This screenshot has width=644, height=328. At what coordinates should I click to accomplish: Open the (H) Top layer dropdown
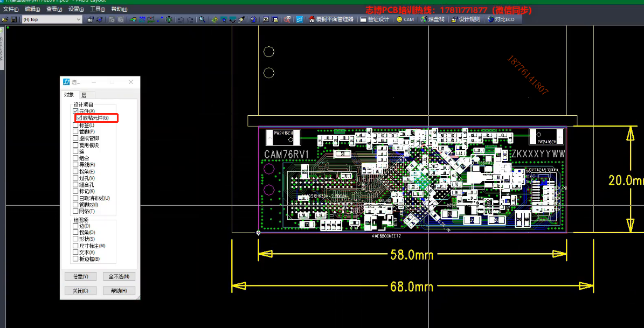(79, 19)
